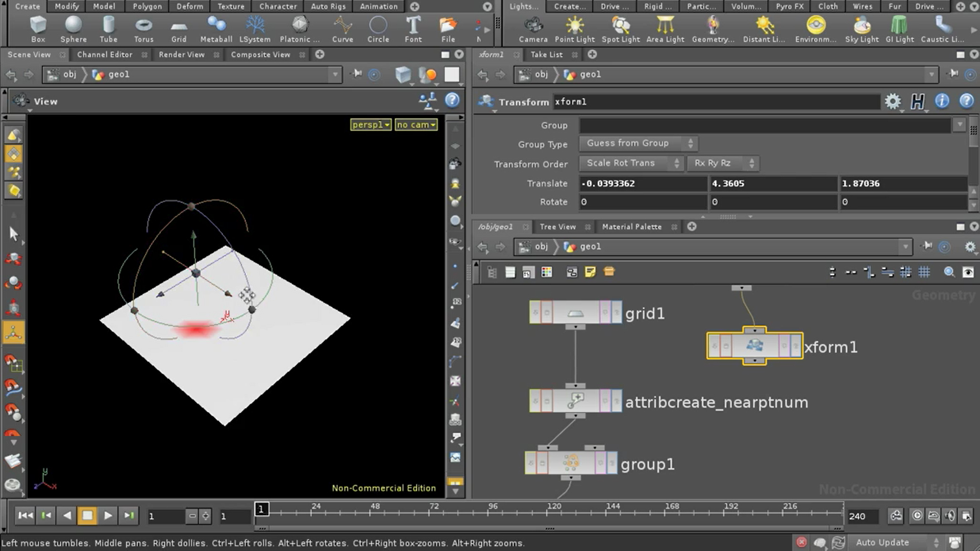Click the xform1 node icon
Image resolution: width=980 pixels, height=551 pixels.
click(754, 346)
